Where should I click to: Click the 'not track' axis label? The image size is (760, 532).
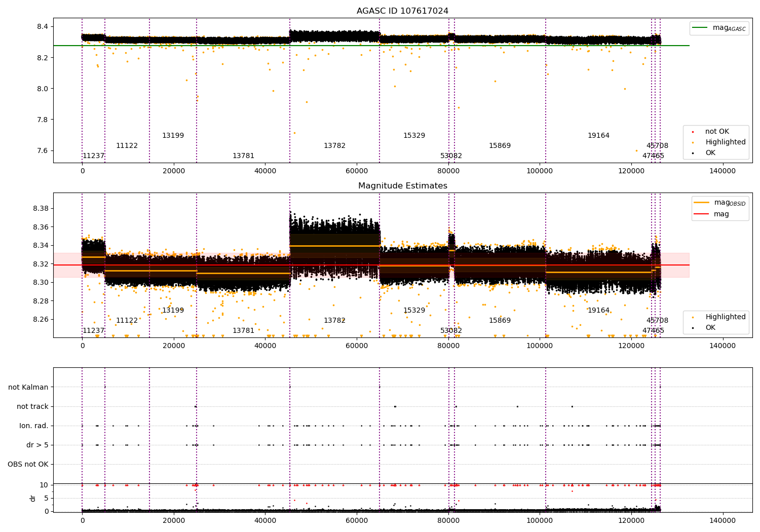32,406
